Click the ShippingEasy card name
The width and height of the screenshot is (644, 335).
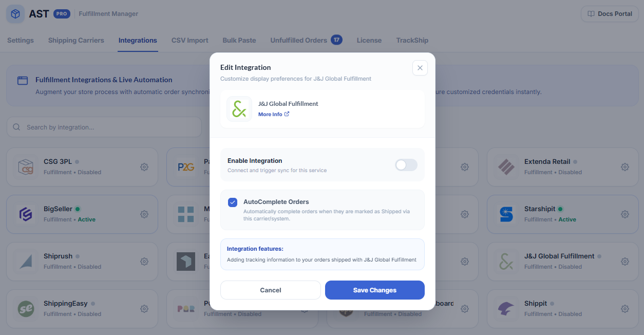click(66, 303)
